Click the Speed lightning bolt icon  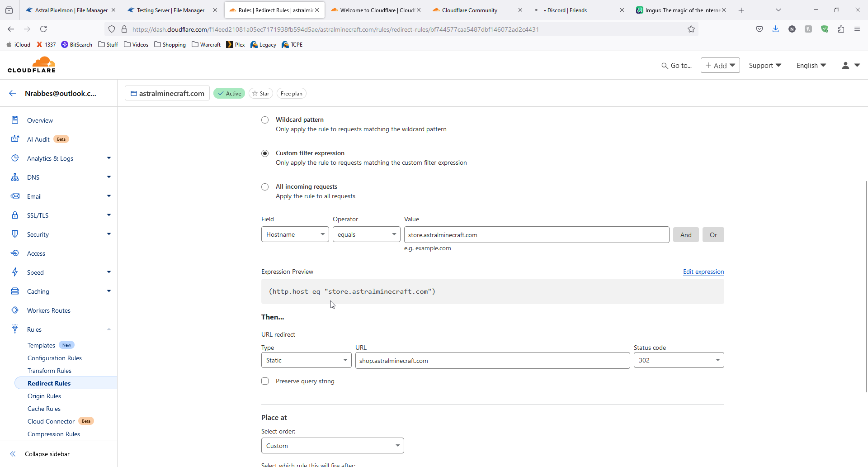15,272
